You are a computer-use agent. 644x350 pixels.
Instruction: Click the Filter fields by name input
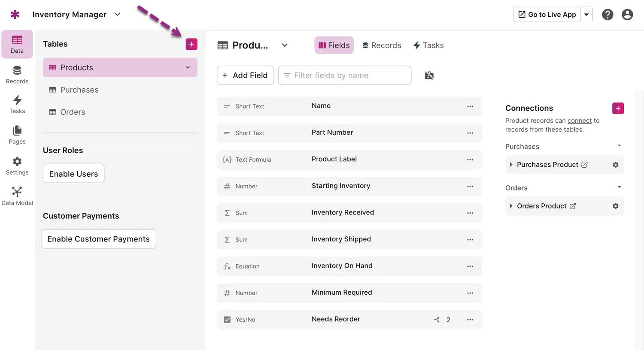tap(344, 75)
